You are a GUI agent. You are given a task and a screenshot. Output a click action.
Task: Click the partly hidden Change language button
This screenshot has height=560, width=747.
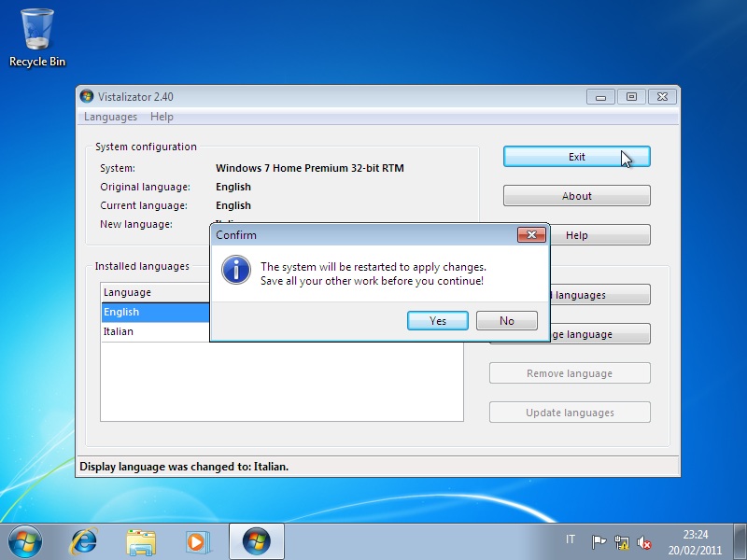[x=600, y=334]
